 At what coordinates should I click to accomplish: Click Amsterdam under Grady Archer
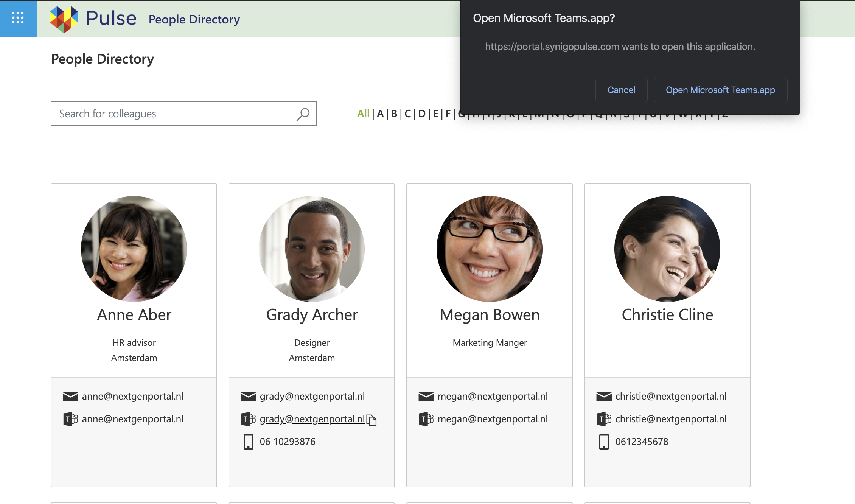point(312,358)
